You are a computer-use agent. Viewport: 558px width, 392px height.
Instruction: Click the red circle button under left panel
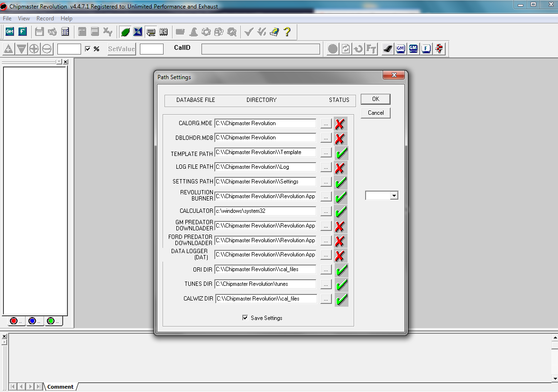pos(14,321)
